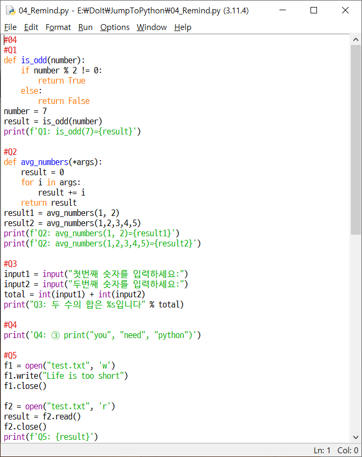Screen dimensions: 362x457
Task: Click 'f2 = open("test.txt", 'r')' line
Action: (59, 406)
